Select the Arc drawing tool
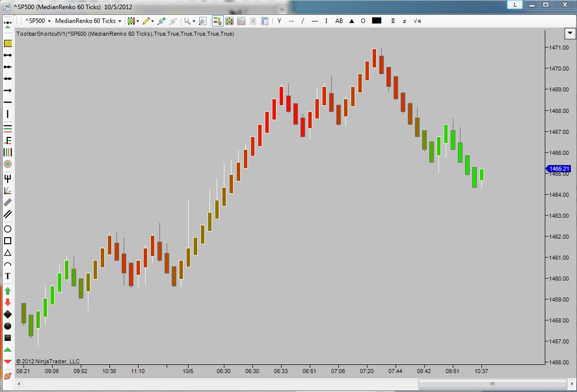Image resolution: width=577 pixels, height=392 pixels. point(8,264)
